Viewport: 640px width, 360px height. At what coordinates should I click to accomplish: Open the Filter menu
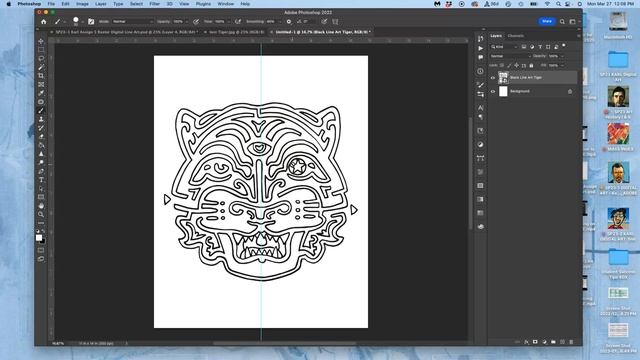[154, 4]
